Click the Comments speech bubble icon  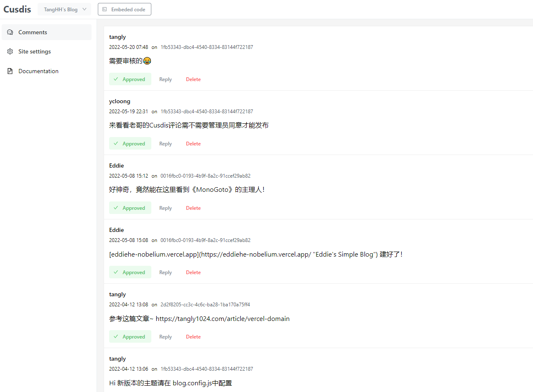[x=10, y=32]
